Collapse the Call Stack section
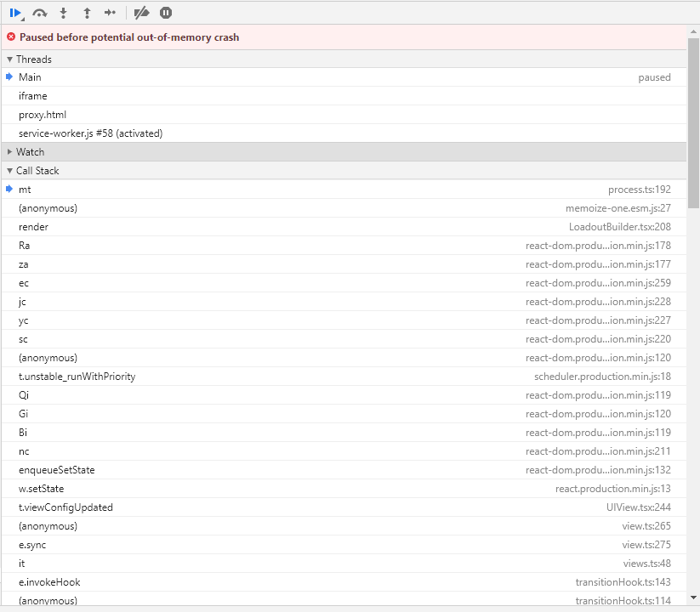 9,170
